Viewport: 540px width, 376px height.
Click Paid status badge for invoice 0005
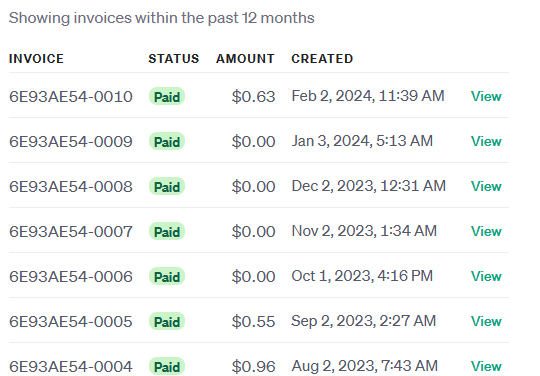click(x=167, y=322)
